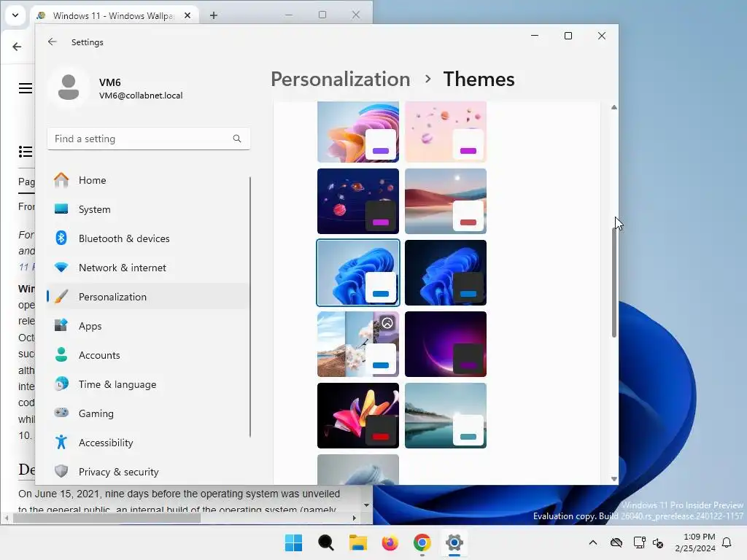Open the browser tab list dropdown chevron
The height and width of the screenshot is (560, 747).
pos(15,15)
